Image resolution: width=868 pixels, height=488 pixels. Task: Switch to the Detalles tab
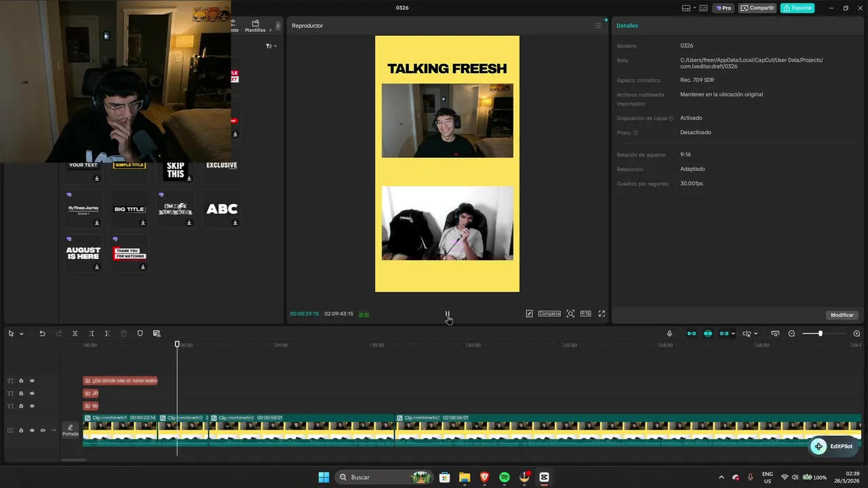627,26
